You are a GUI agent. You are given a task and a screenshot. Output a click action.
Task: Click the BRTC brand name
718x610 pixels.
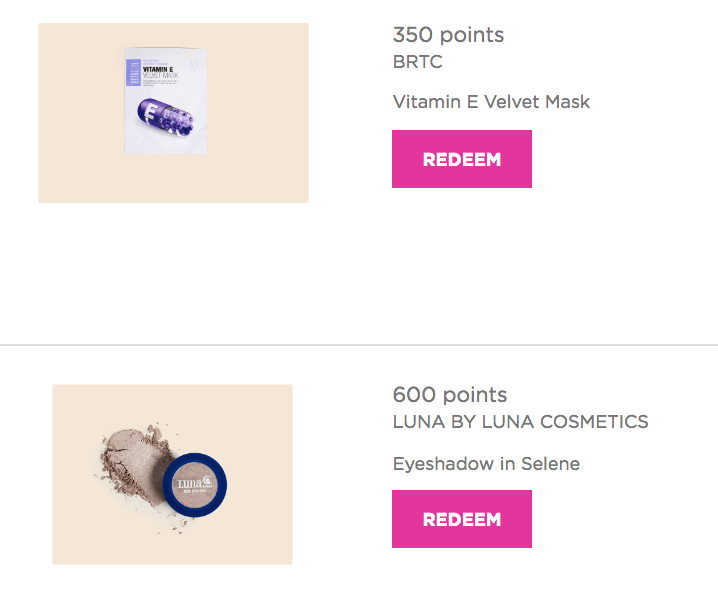(417, 62)
